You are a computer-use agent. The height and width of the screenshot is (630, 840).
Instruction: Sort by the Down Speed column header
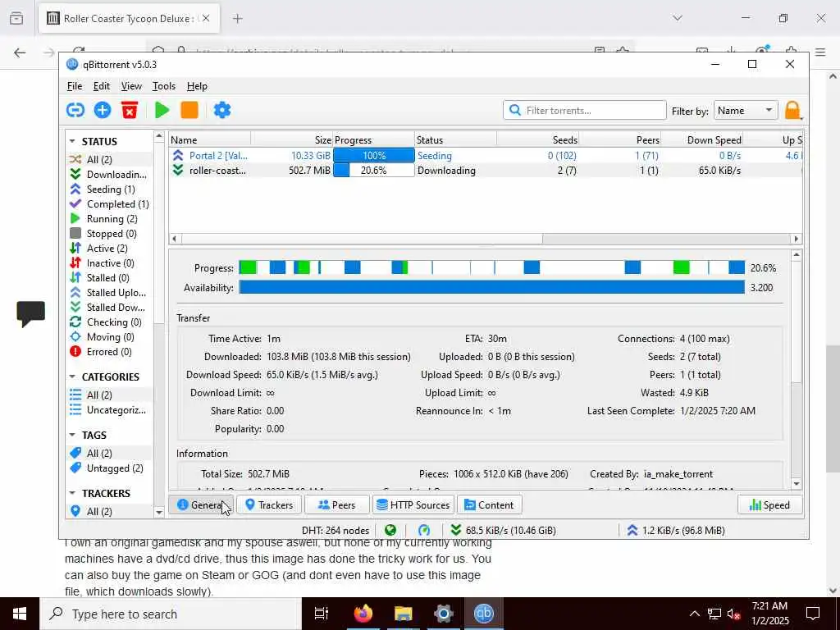coord(702,139)
